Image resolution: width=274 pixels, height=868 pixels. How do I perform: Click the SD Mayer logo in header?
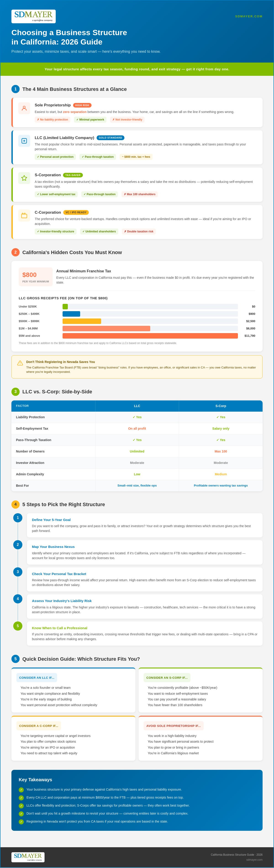33,16
